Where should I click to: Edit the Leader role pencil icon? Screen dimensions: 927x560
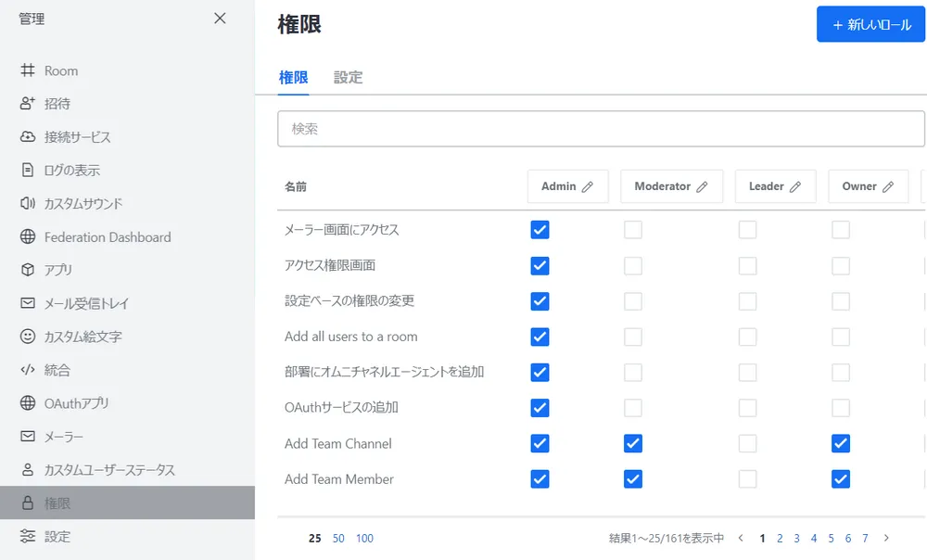[795, 187]
